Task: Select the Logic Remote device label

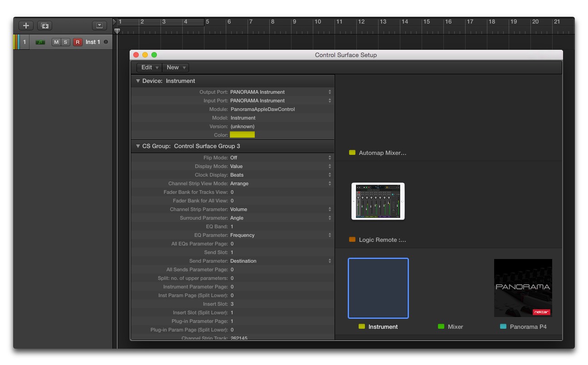Action: [x=383, y=240]
